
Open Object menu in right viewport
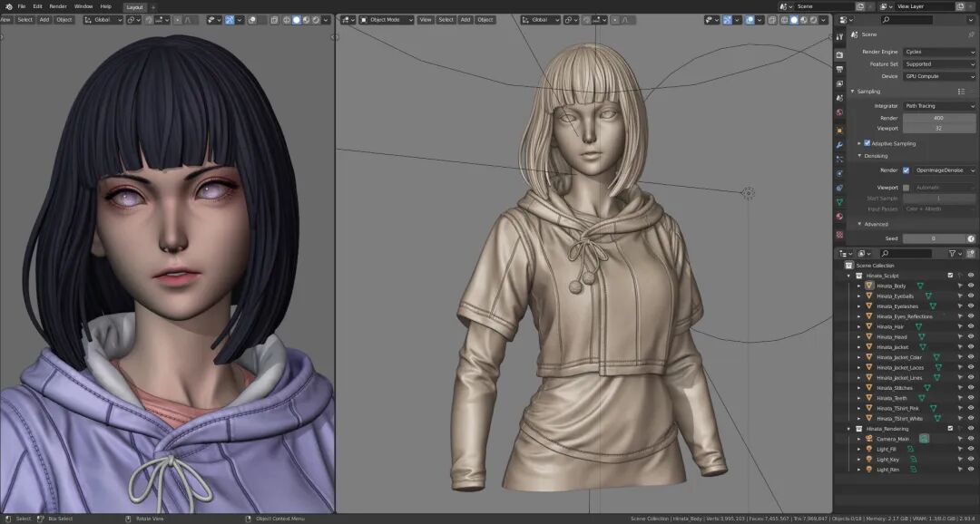[x=485, y=20]
